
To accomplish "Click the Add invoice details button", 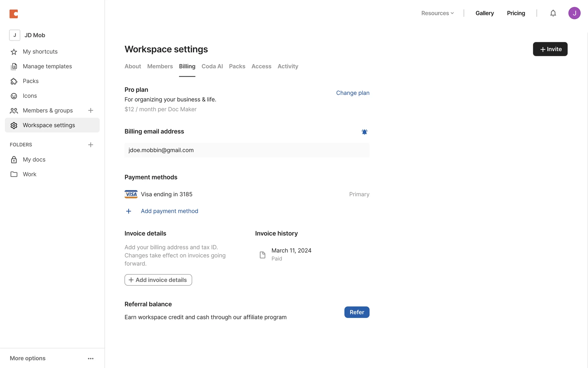I will (x=158, y=280).
